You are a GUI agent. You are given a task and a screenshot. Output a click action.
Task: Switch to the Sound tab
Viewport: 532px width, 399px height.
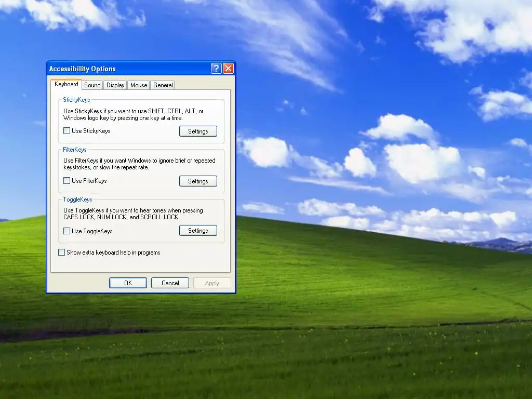[92, 85]
